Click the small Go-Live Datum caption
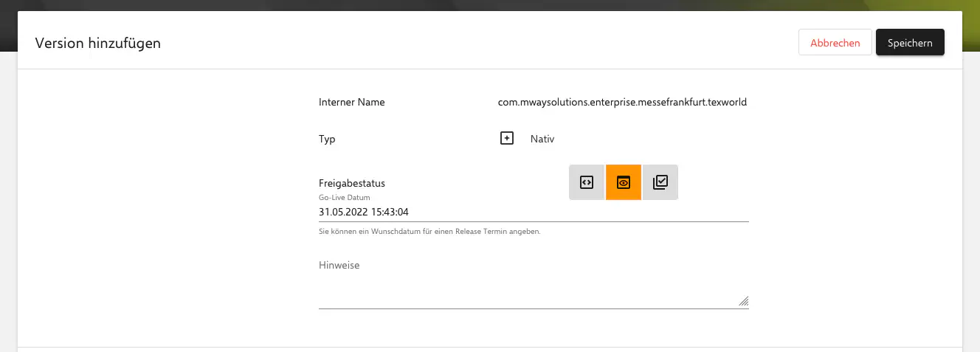The height and width of the screenshot is (352, 980). pyautogui.click(x=345, y=198)
